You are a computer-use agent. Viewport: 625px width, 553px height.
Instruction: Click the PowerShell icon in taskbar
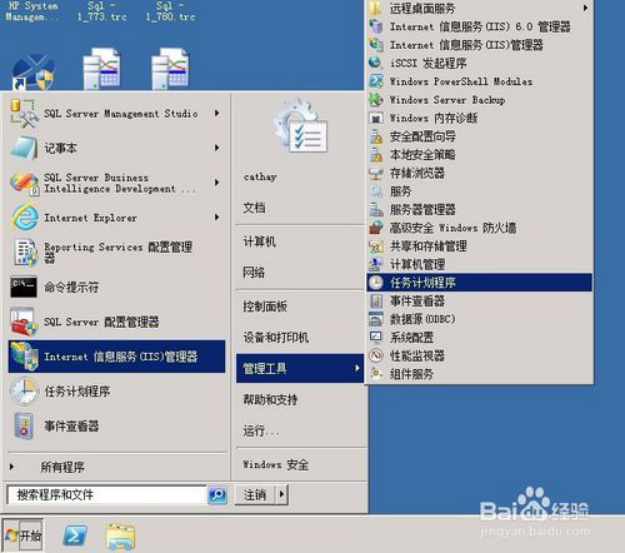(75, 536)
